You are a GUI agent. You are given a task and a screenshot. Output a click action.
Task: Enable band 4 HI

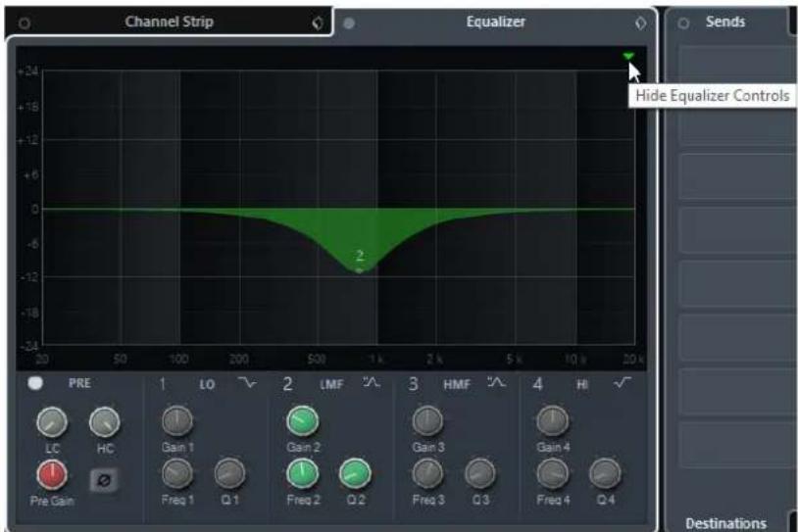click(x=537, y=383)
